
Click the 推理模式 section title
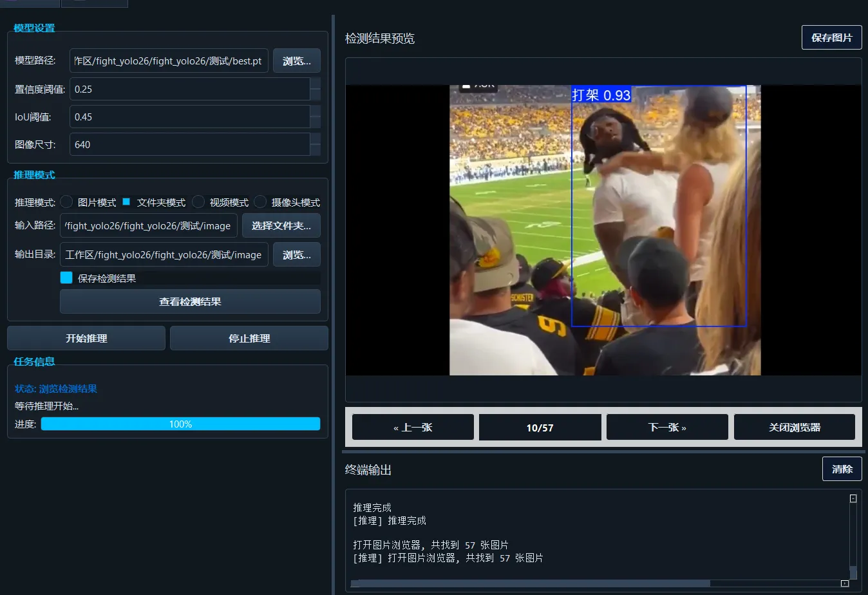[x=34, y=175]
